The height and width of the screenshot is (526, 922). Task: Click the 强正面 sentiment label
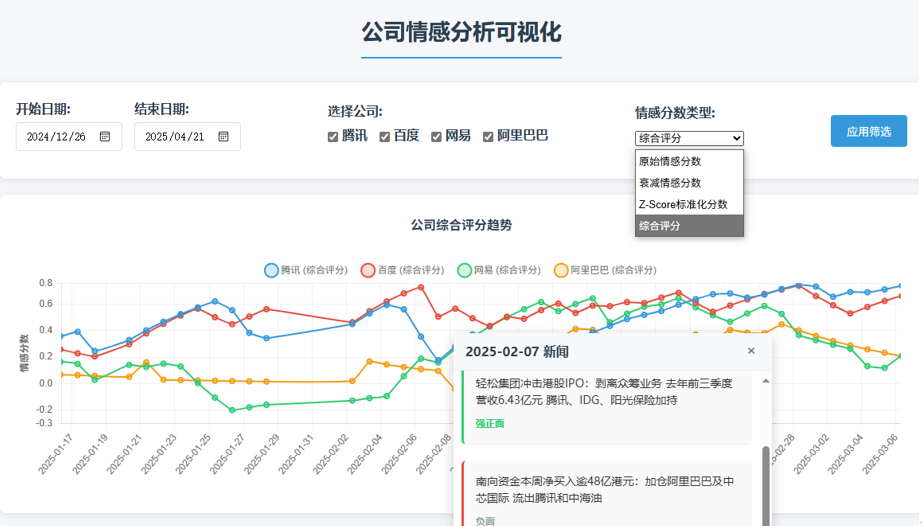click(x=490, y=424)
